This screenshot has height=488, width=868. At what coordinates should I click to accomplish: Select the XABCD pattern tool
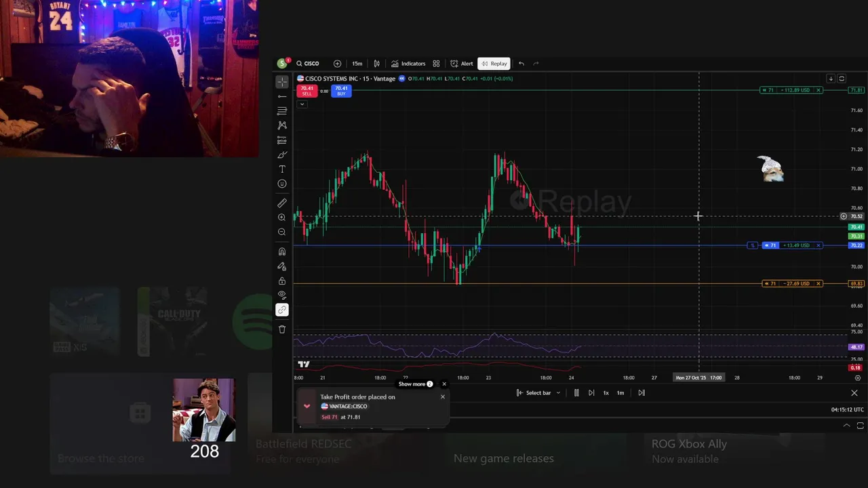pos(282,125)
